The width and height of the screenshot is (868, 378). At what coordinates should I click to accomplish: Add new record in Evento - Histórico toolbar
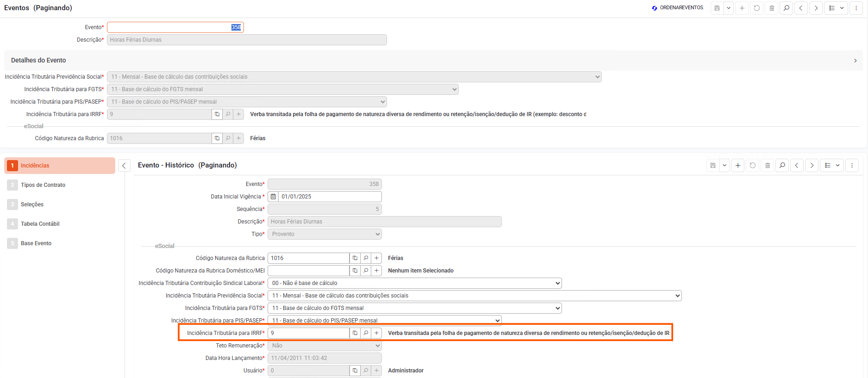[x=738, y=165]
